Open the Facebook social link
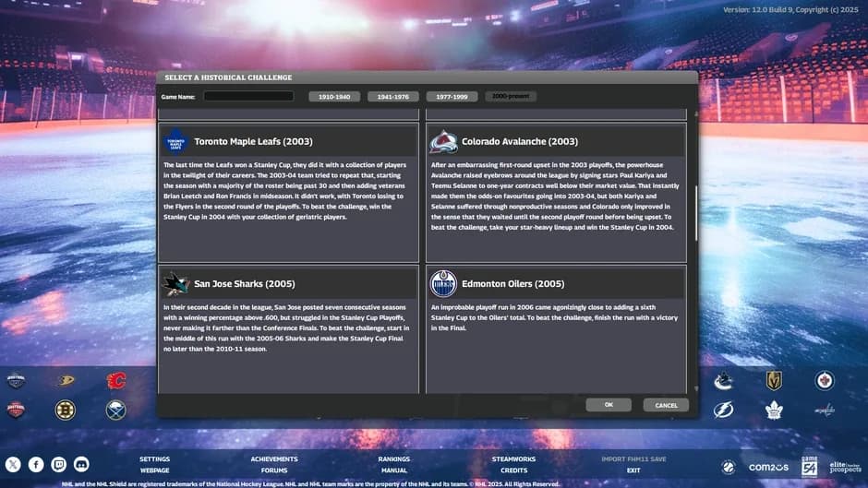868x488 pixels. click(x=36, y=464)
